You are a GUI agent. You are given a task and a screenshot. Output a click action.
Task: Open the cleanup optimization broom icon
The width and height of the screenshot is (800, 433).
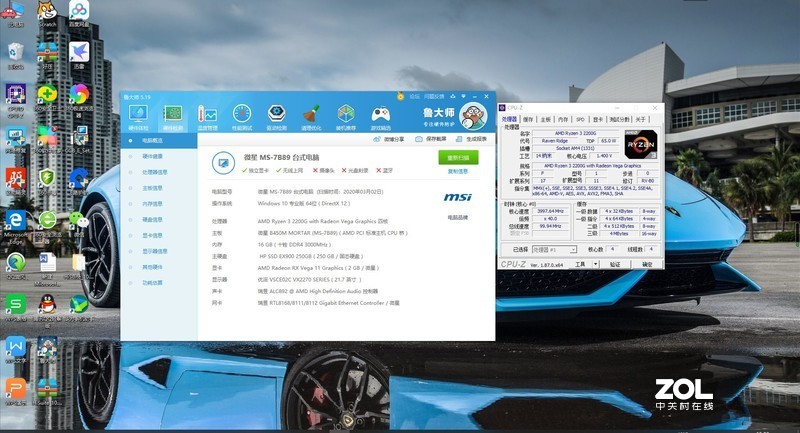coord(311,117)
